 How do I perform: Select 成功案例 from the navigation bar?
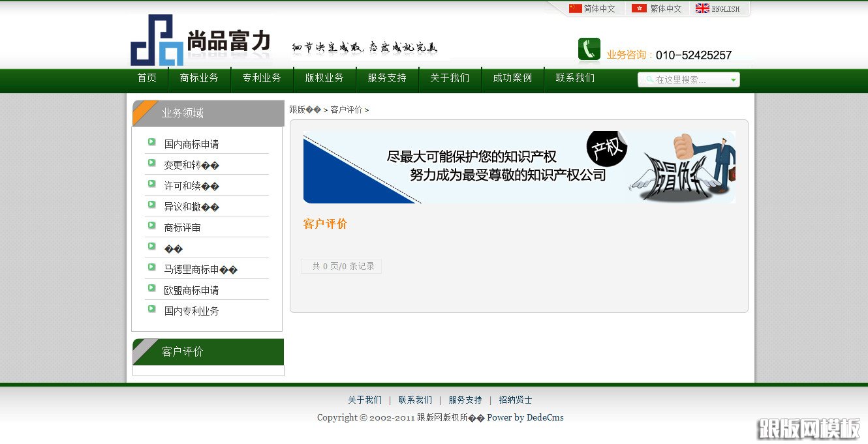click(512, 78)
